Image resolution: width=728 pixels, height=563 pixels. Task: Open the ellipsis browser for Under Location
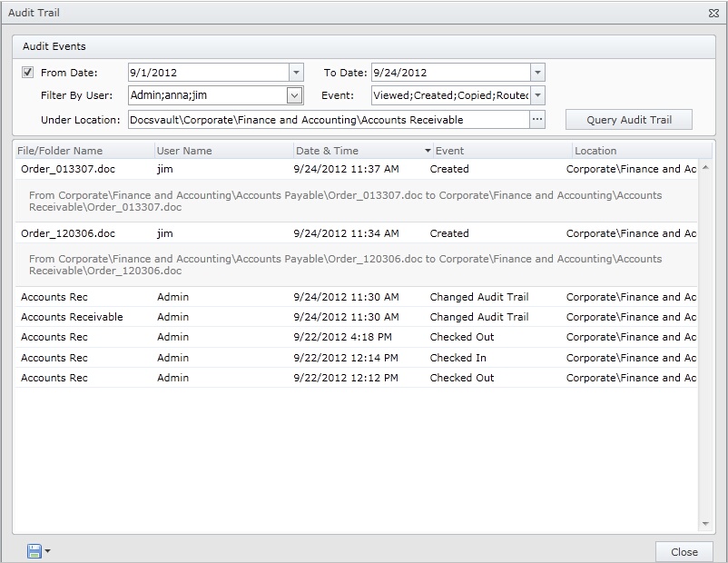(x=537, y=118)
